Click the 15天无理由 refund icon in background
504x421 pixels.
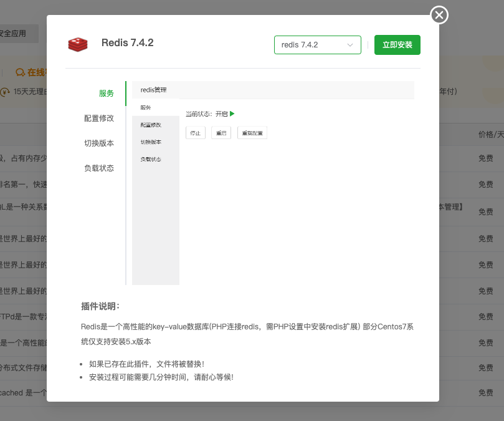click(5, 92)
